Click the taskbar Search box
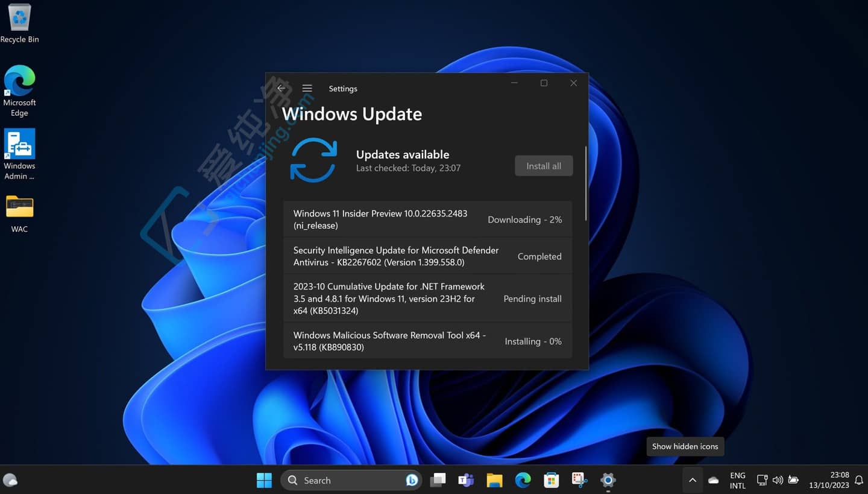The height and width of the screenshot is (494, 868). click(338, 480)
